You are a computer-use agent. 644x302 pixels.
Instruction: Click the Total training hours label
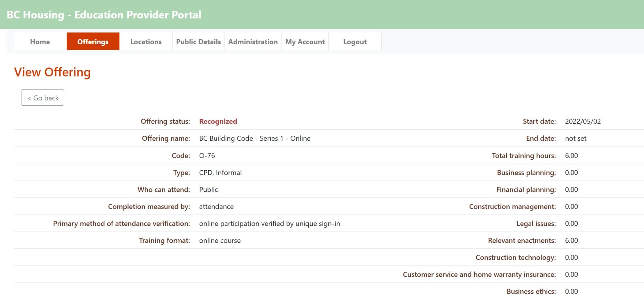click(x=524, y=156)
